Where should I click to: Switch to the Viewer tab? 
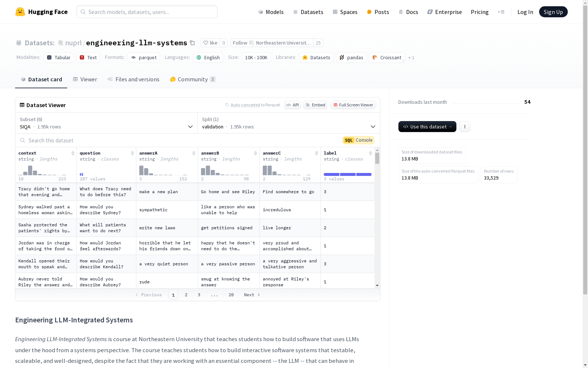pyautogui.click(x=85, y=79)
